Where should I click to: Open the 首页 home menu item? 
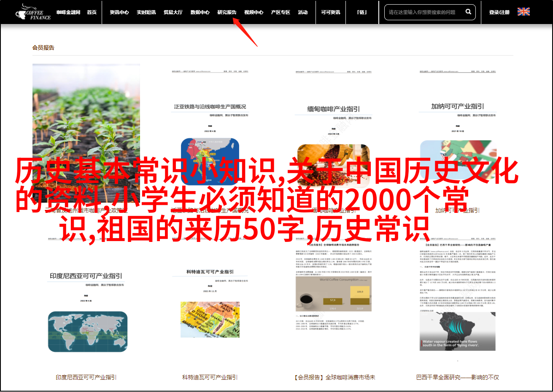click(x=92, y=12)
